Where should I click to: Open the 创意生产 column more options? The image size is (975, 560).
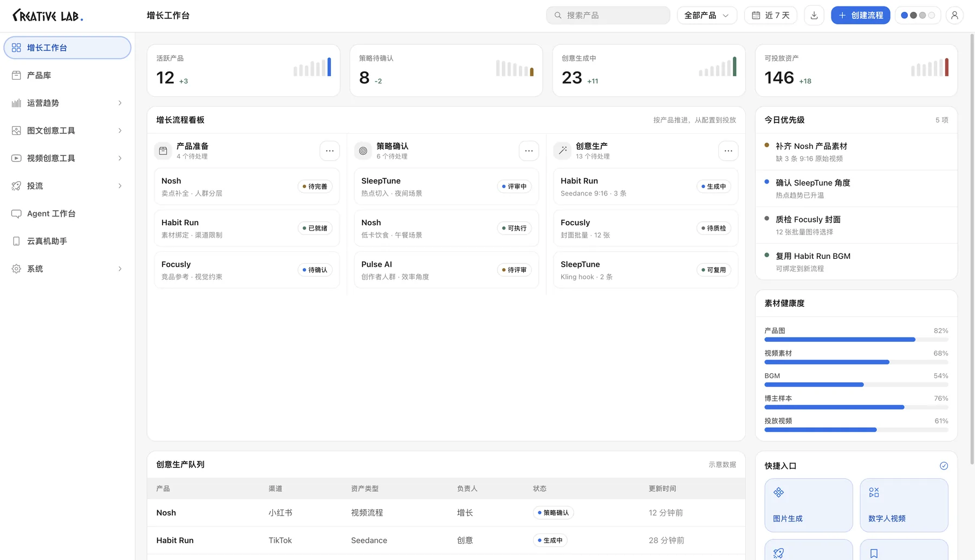click(729, 151)
